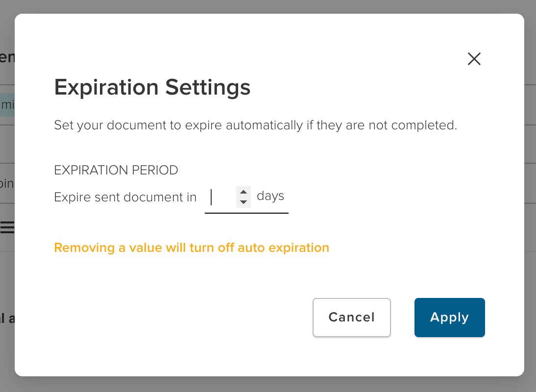Viewport: 536px width, 392px height.
Task: Click the teal tag partially hidden behind dialog
Action: tap(7, 104)
